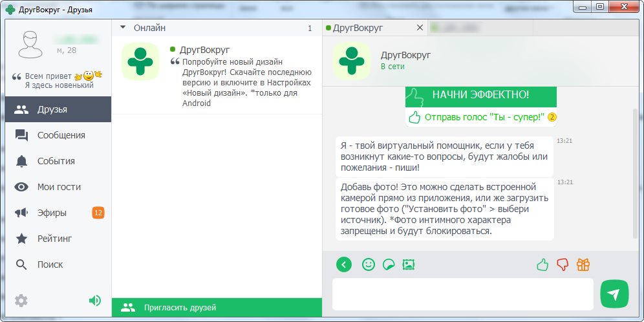This screenshot has width=644, height=322.
Task: Open the Поиск section
Action: tap(58, 264)
